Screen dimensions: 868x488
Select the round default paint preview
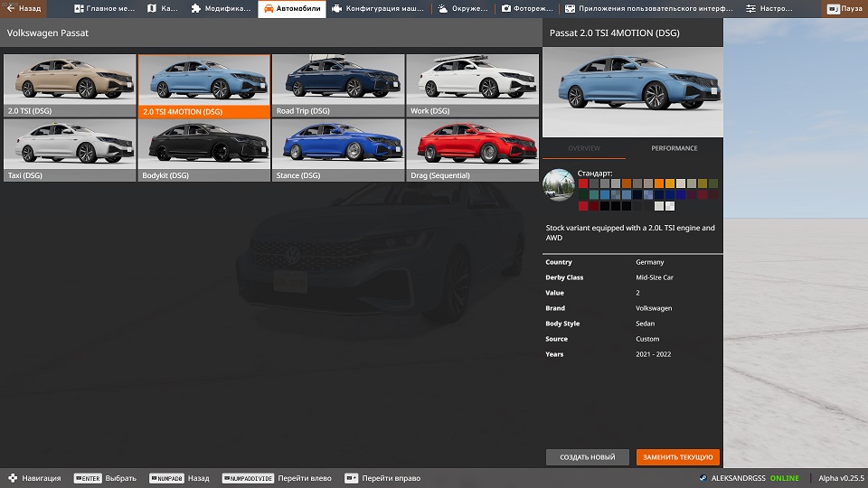coord(558,184)
